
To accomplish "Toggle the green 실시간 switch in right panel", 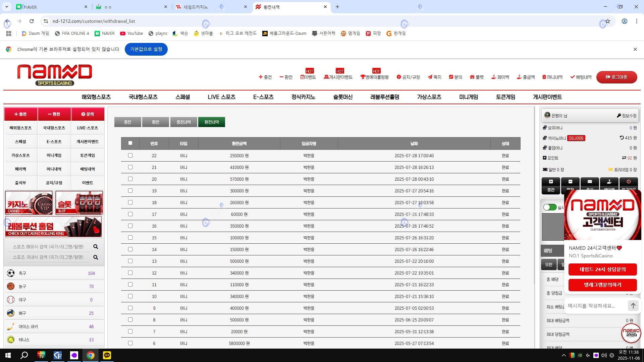I will pyautogui.click(x=550, y=207).
